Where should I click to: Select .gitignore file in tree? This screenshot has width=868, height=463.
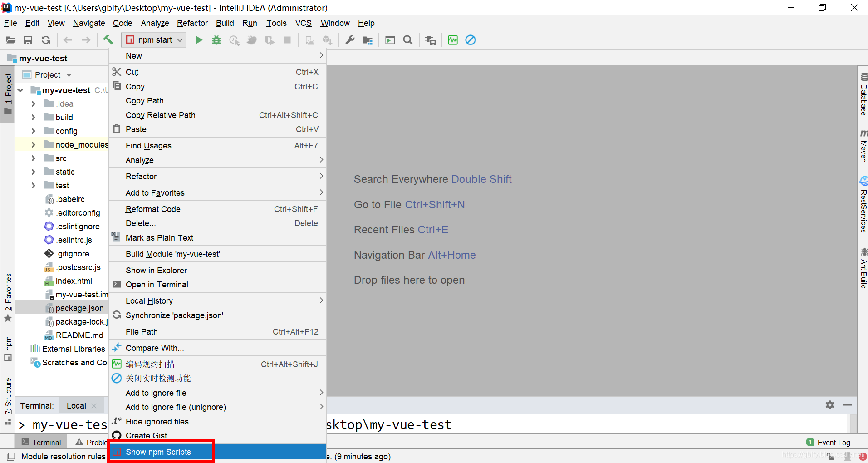pyautogui.click(x=73, y=254)
